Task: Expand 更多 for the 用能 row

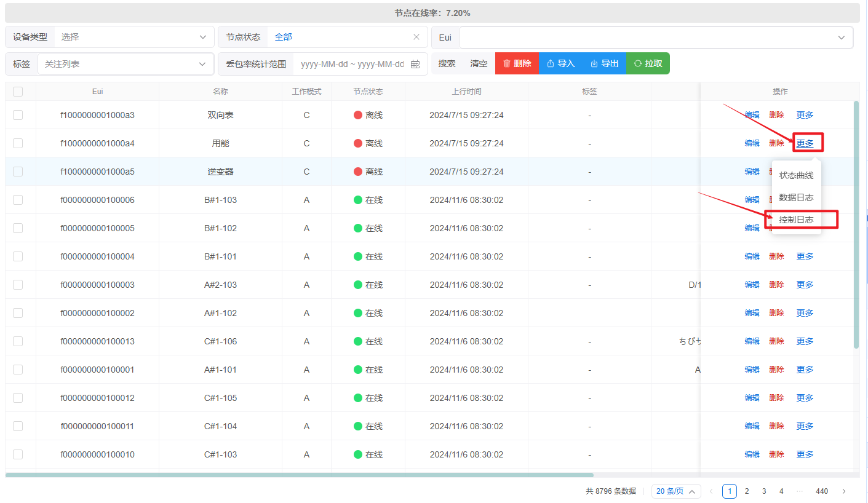Action: point(805,143)
